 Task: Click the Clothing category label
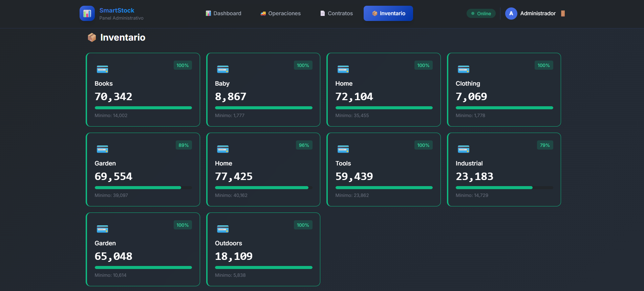tap(468, 84)
